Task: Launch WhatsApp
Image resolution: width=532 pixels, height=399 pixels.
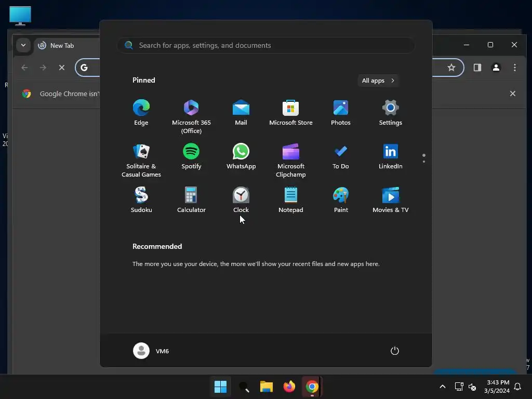Action: click(x=241, y=156)
